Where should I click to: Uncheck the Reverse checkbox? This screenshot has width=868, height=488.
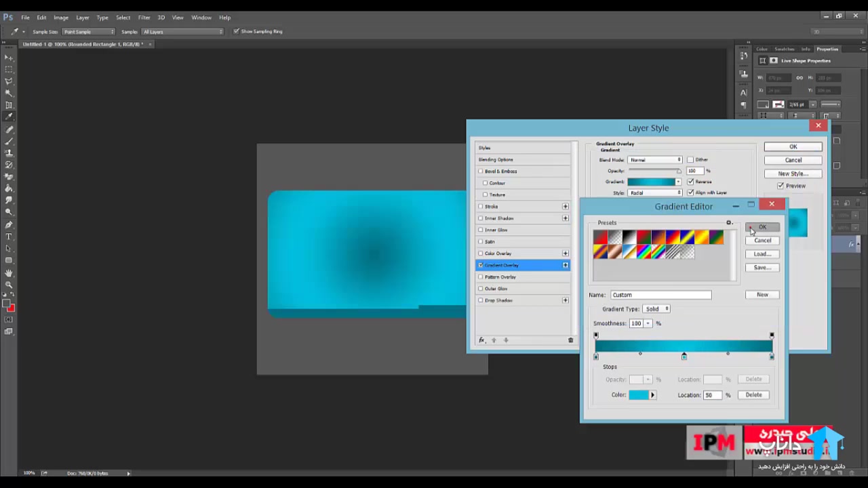point(690,182)
